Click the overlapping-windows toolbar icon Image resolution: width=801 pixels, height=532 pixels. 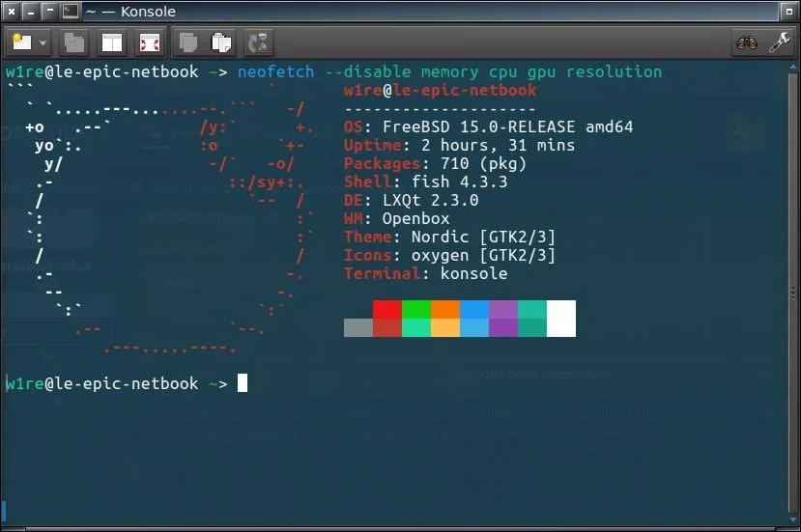click(74, 42)
